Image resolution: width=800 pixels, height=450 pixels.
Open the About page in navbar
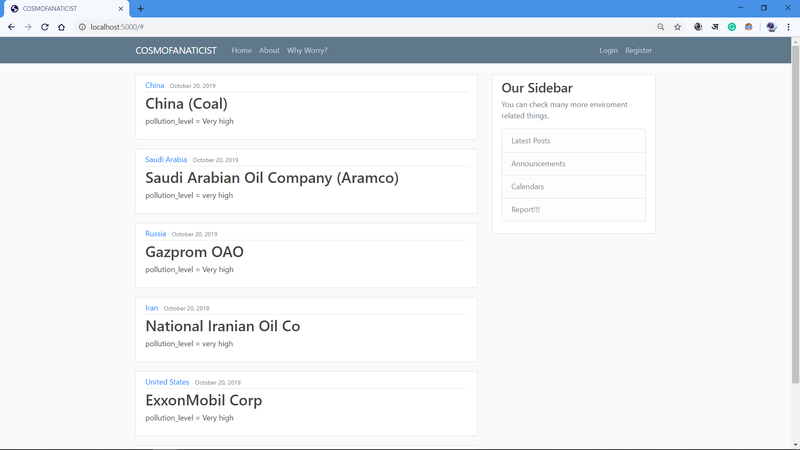coord(269,50)
